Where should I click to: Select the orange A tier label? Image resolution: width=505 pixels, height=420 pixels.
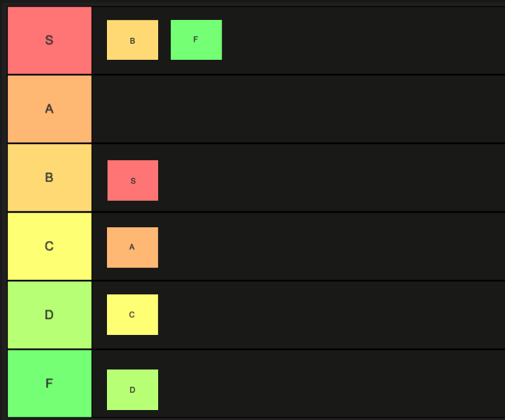point(49,109)
